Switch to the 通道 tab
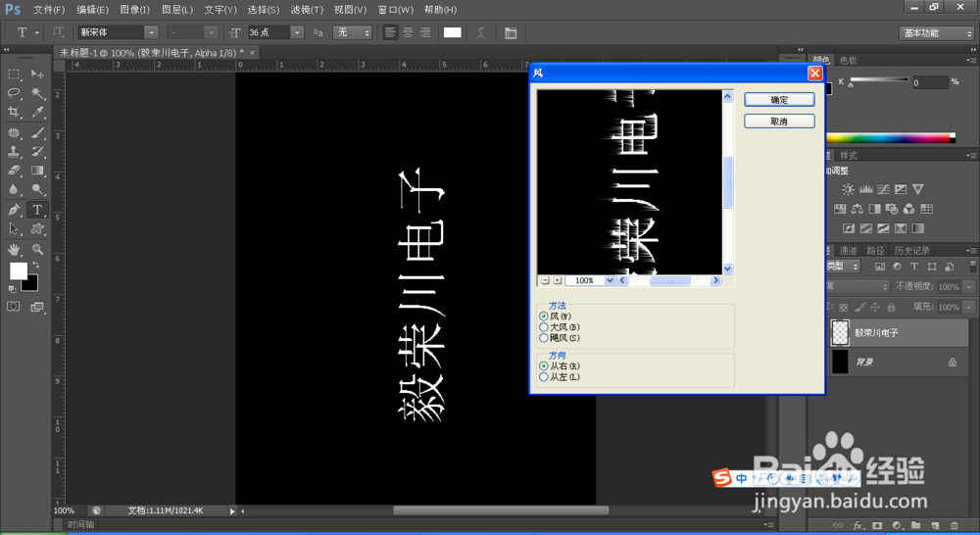980x535 pixels. click(848, 250)
